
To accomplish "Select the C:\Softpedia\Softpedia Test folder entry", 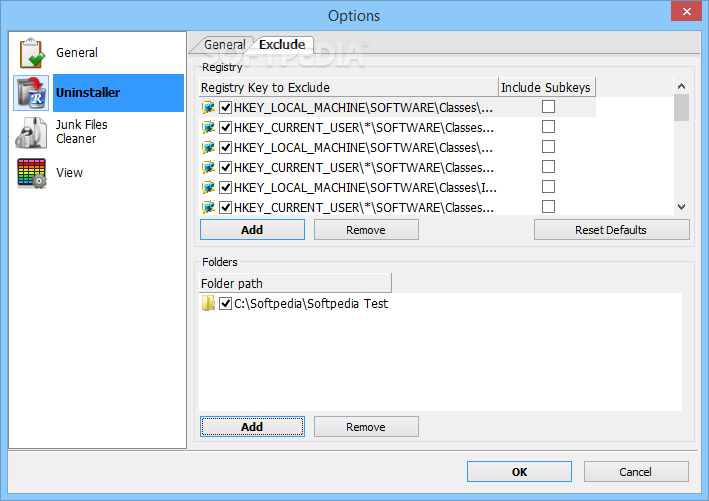I will click(x=311, y=303).
